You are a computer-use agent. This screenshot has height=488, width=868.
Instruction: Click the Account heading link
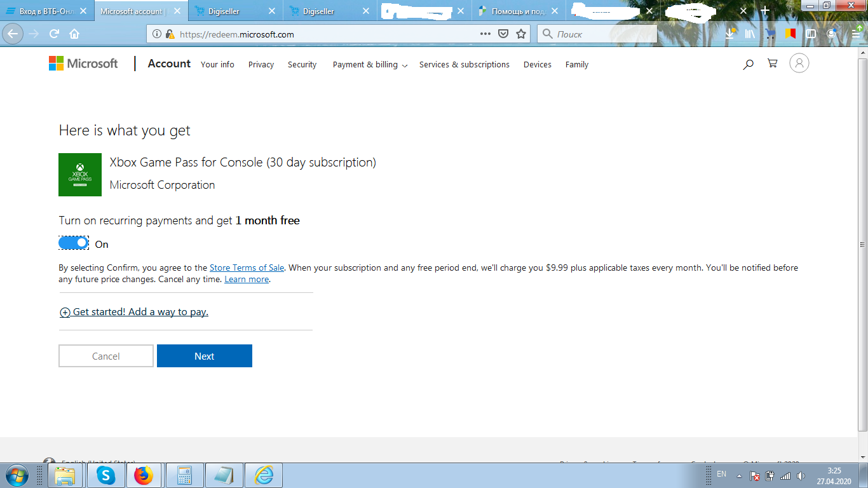169,64
